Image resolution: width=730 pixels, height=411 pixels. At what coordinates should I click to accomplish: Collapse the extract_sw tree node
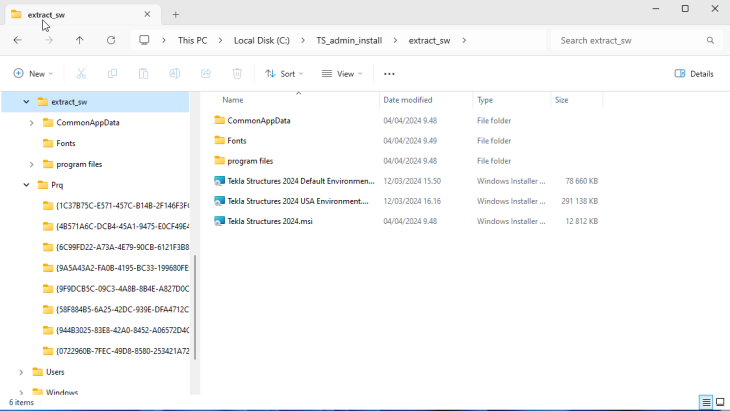click(27, 101)
